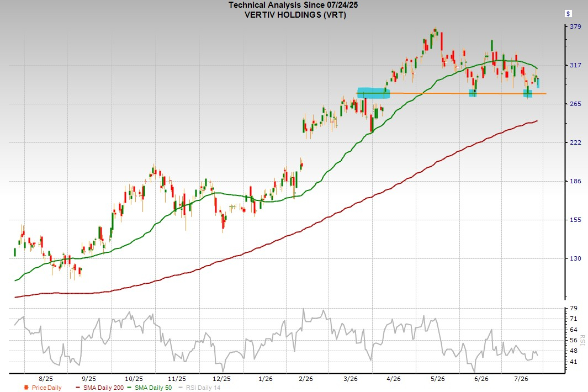
Task: Click the 12/25 date axis label
Action: coord(221,379)
